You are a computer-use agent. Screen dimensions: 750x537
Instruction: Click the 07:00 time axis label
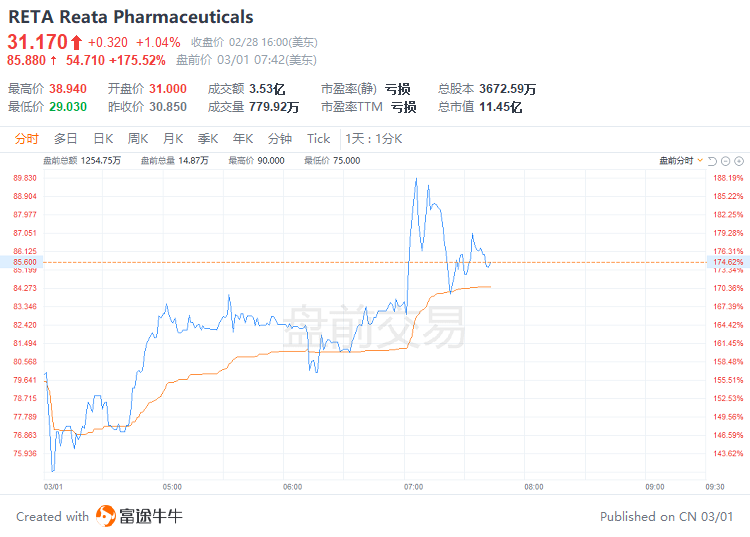413,487
